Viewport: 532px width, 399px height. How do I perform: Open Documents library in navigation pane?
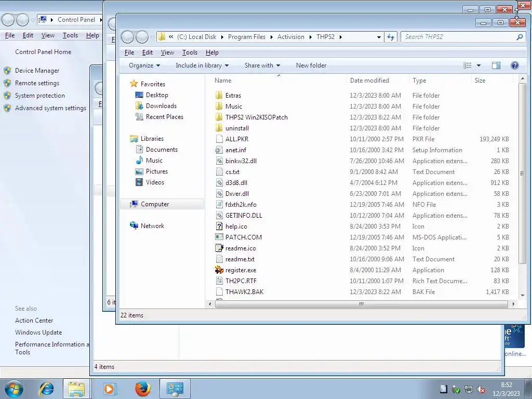point(162,149)
